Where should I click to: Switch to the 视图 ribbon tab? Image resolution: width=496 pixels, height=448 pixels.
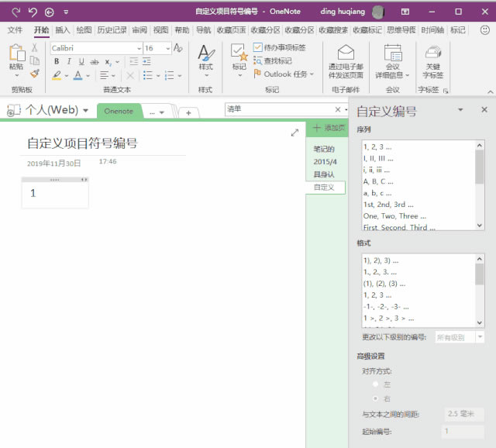click(160, 30)
